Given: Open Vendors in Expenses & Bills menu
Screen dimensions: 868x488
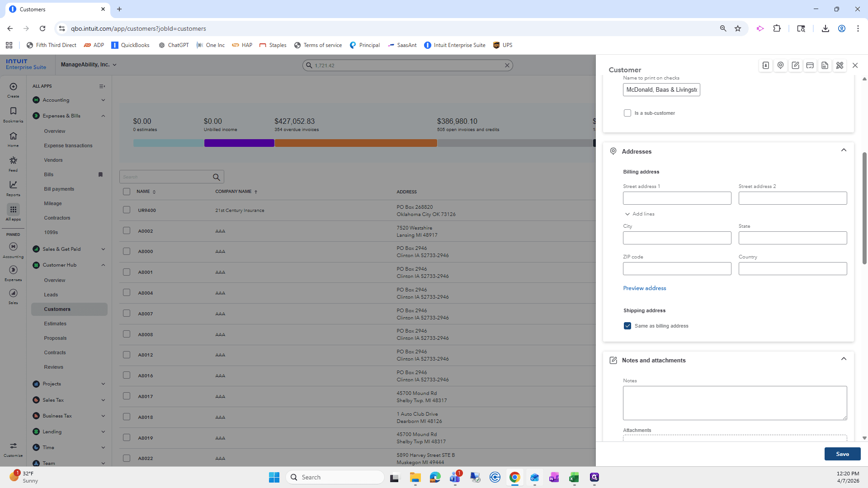Looking at the screenshot, I should [x=53, y=160].
